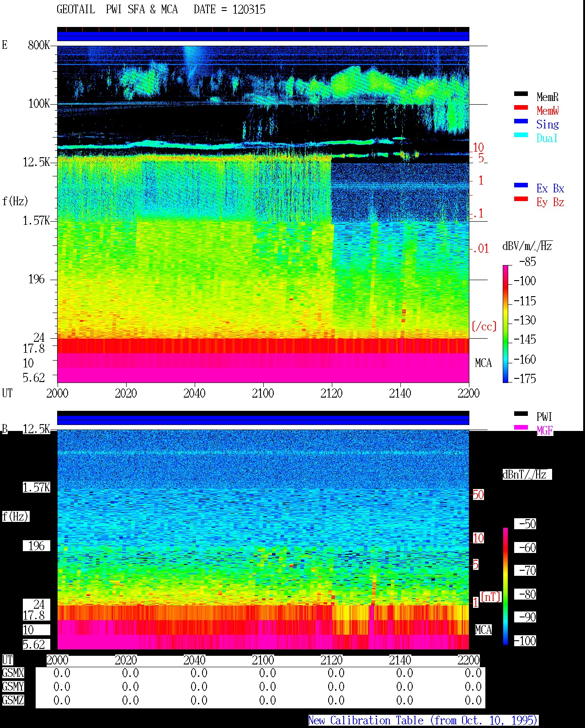Click the 12.5K label on the B panel
585x728 pixels.
point(36,429)
